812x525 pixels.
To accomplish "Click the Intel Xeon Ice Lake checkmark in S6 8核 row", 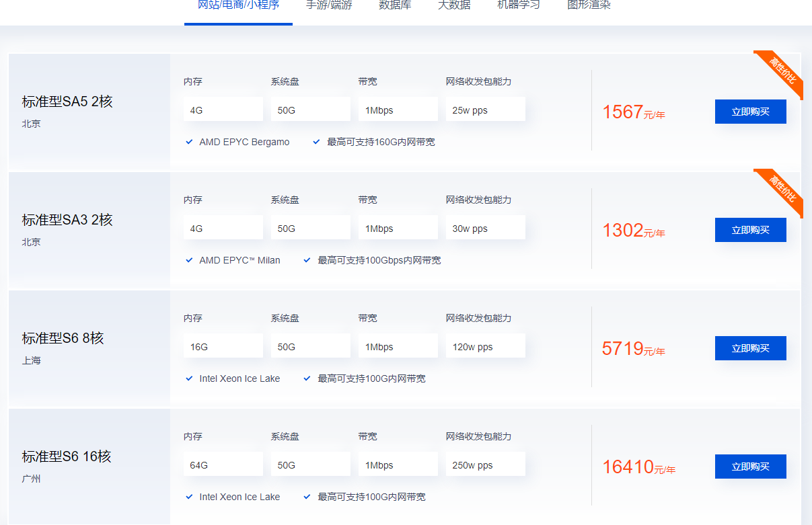I will point(189,378).
